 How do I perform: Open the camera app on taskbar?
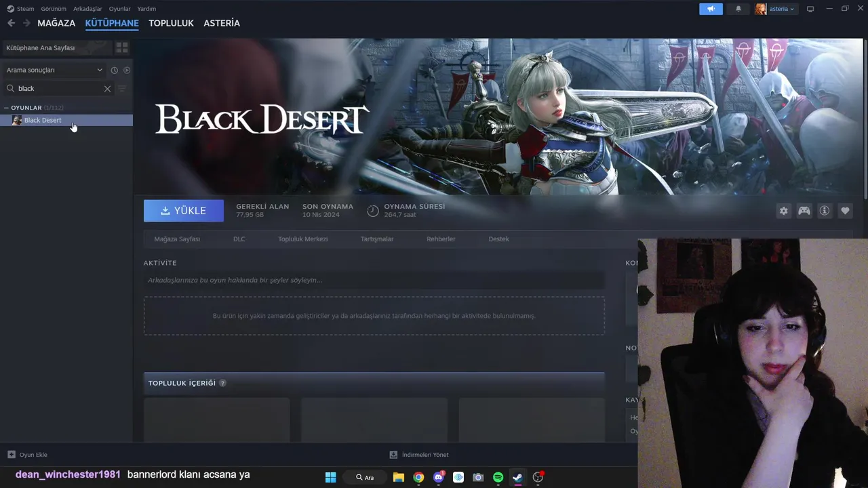tap(478, 477)
